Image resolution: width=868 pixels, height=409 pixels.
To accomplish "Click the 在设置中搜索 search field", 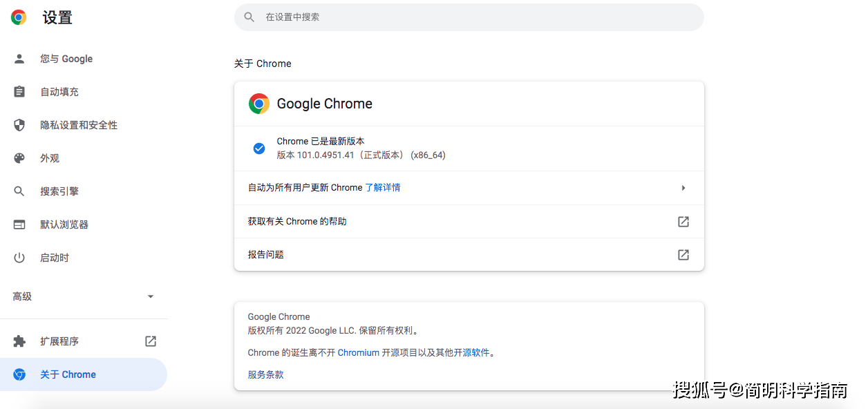I will pyautogui.click(x=469, y=17).
